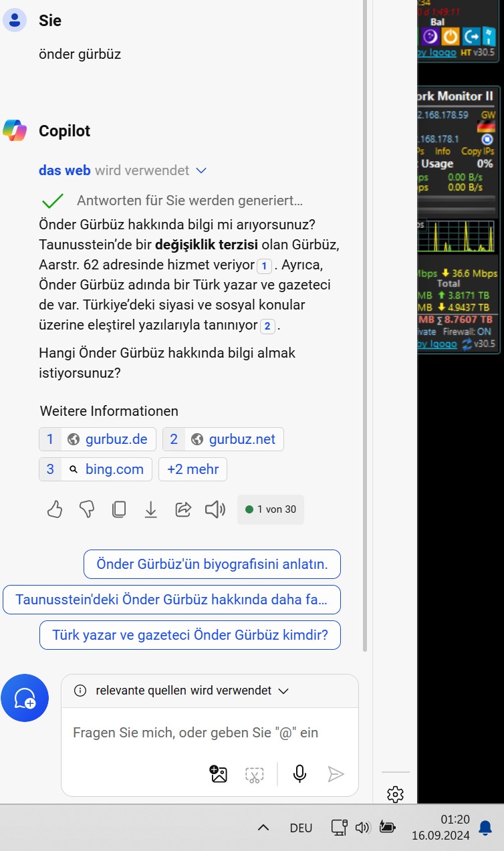Click 'Copy IPs' in Network Monitor
Screen dimensions: 504x851
[479, 151]
